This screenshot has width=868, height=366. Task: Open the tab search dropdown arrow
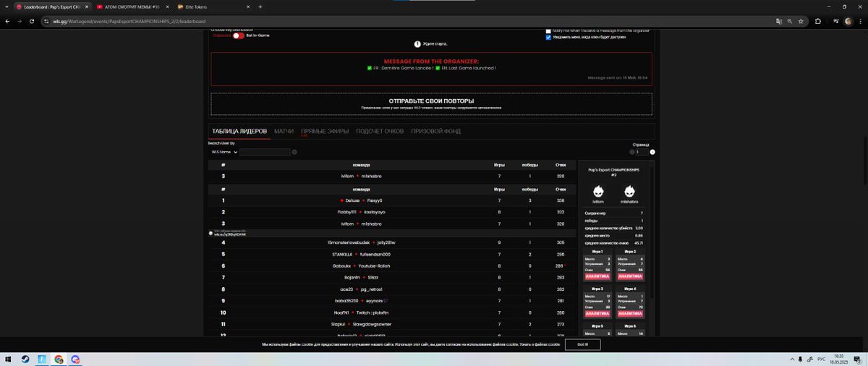[8, 7]
